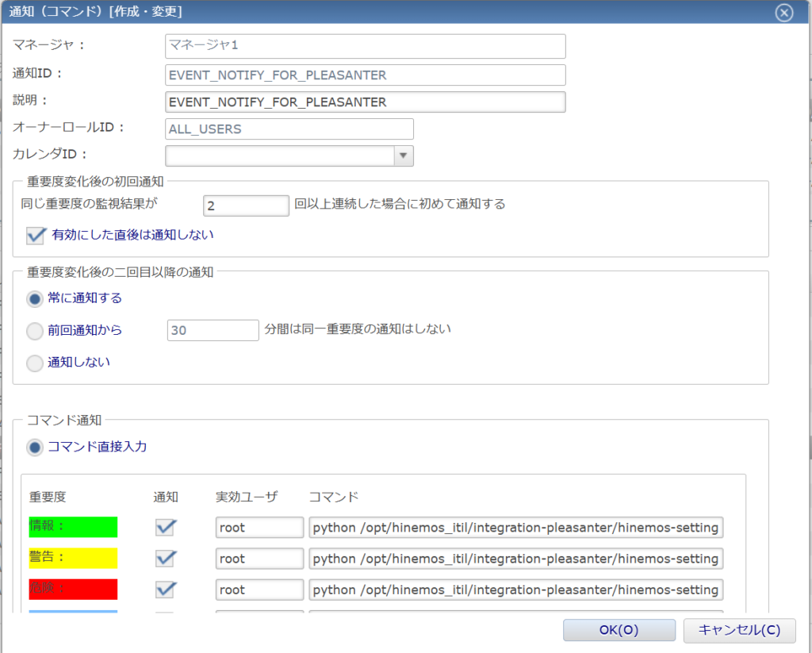Click the green Info severity label
This screenshot has height=653, width=812.
(x=73, y=527)
